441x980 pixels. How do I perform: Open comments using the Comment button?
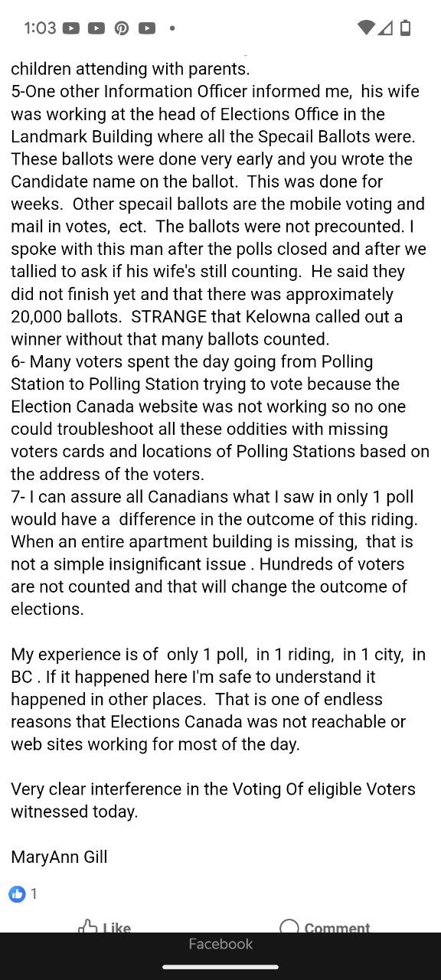[325, 927]
